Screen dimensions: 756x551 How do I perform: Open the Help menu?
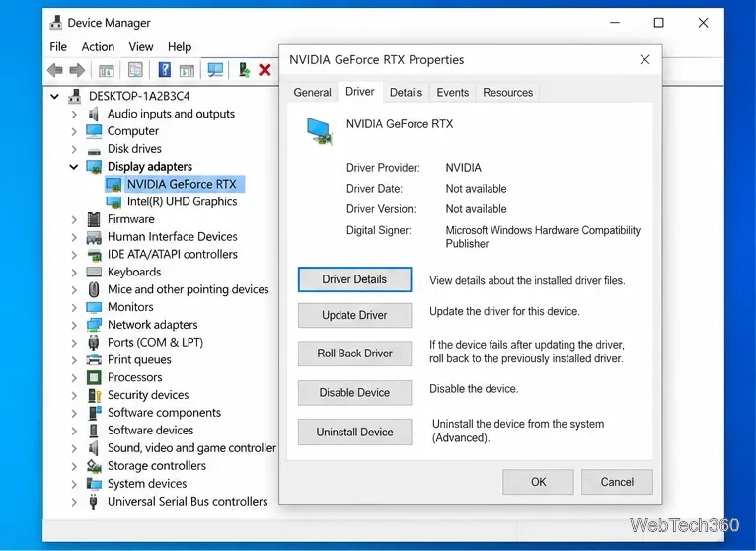pos(180,46)
